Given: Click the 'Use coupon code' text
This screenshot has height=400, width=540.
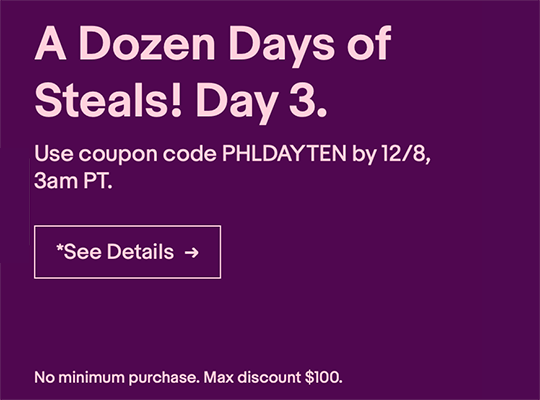Looking at the screenshot, I should tap(125, 155).
